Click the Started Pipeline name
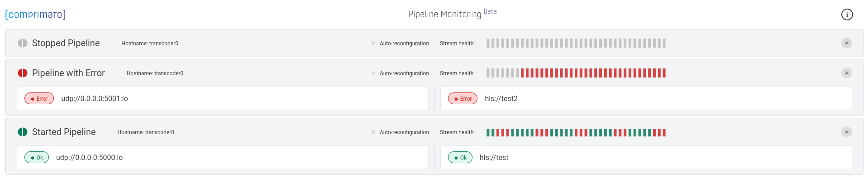868x194 pixels. point(64,132)
